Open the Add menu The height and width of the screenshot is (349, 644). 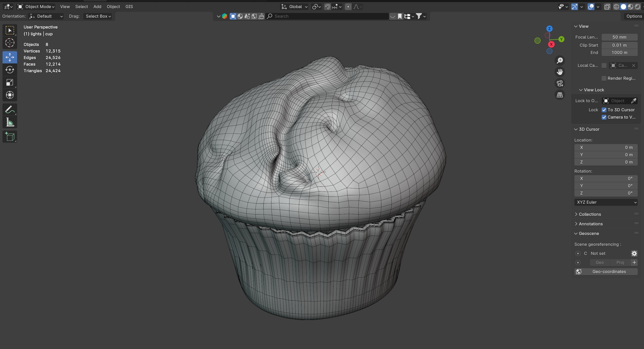click(97, 7)
